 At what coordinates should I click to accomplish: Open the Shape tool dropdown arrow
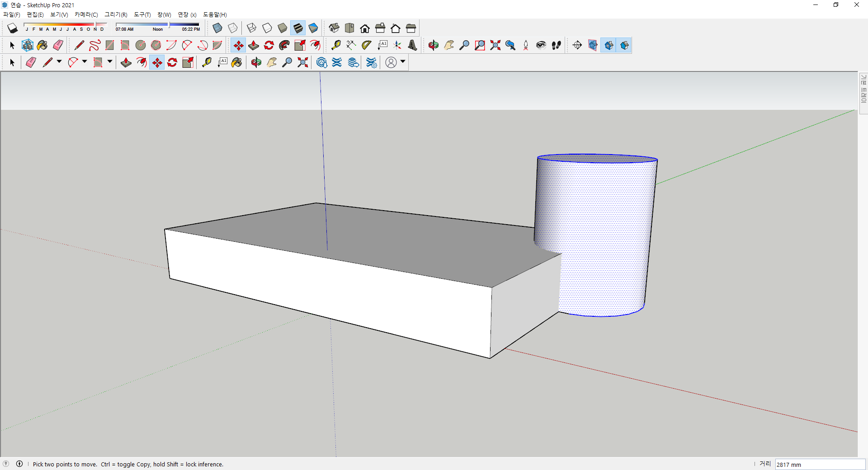click(x=110, y=62)
